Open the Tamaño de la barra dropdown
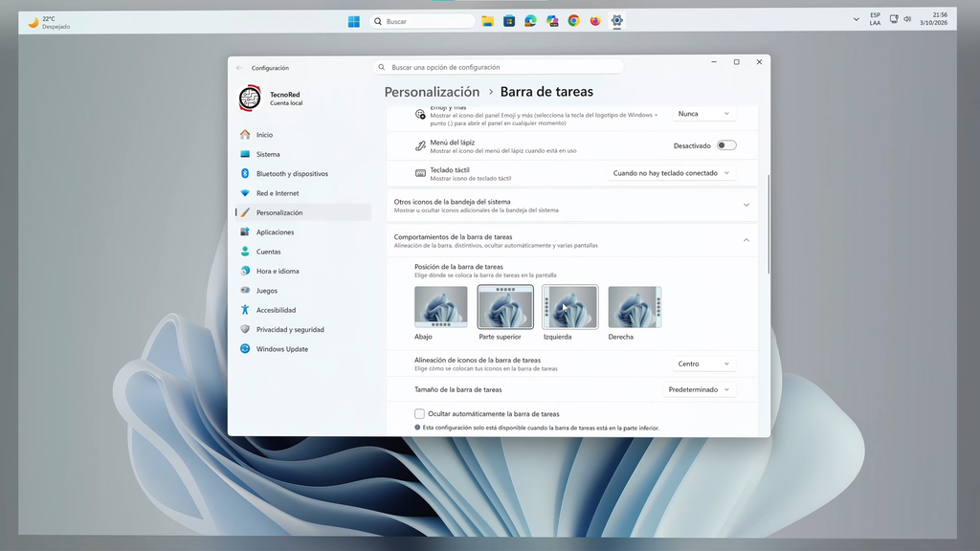The image size is (980, 551). click(699, 389)
